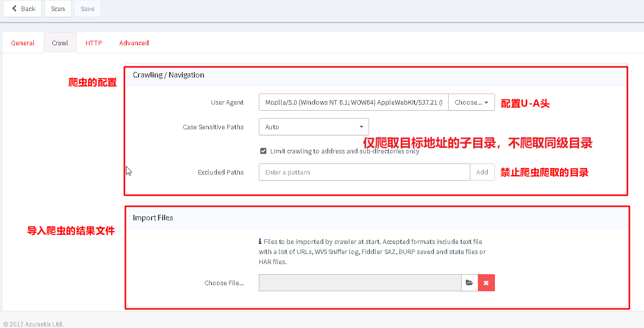Screen dimensions: 644x328
Task: Start the scan with Scan button
Action: (x=58, y=9)
